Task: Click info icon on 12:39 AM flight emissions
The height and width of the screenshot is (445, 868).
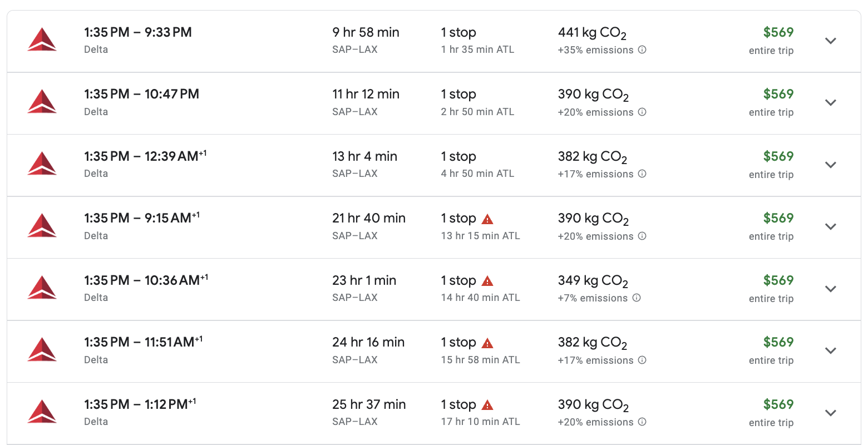Action: point(642,174)
